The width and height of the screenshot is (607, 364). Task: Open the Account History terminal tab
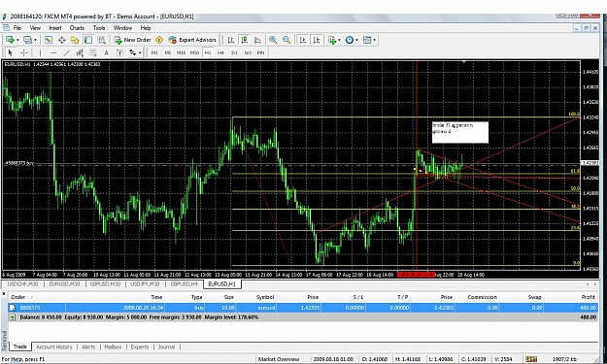point(54,347)
